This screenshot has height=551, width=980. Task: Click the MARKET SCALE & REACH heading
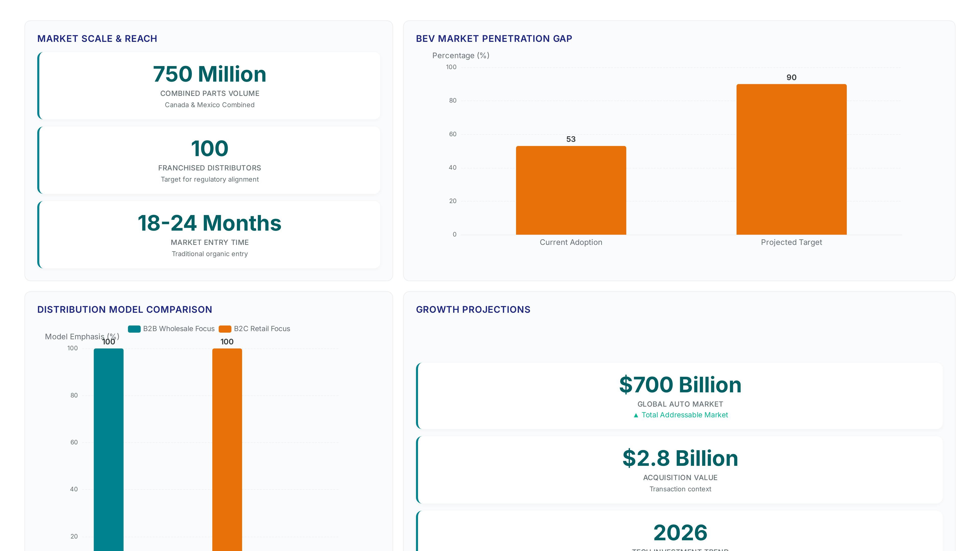[x=97, y=39]
